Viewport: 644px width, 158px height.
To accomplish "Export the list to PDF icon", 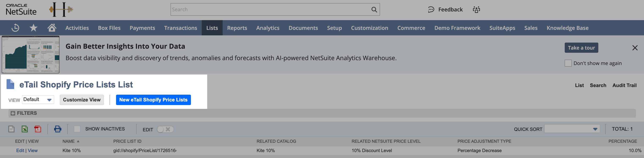I will pos(38,129).
